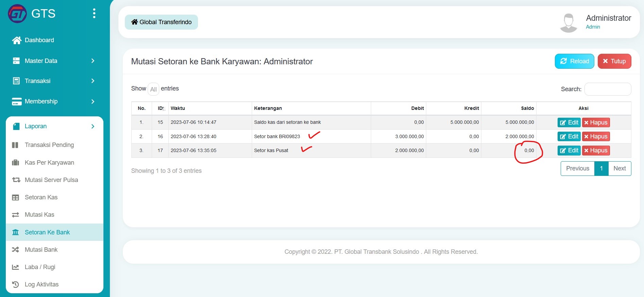Edit the Setor kas Pusat row
The height and width of the screenshot is (297, 644).
point(569,150)
